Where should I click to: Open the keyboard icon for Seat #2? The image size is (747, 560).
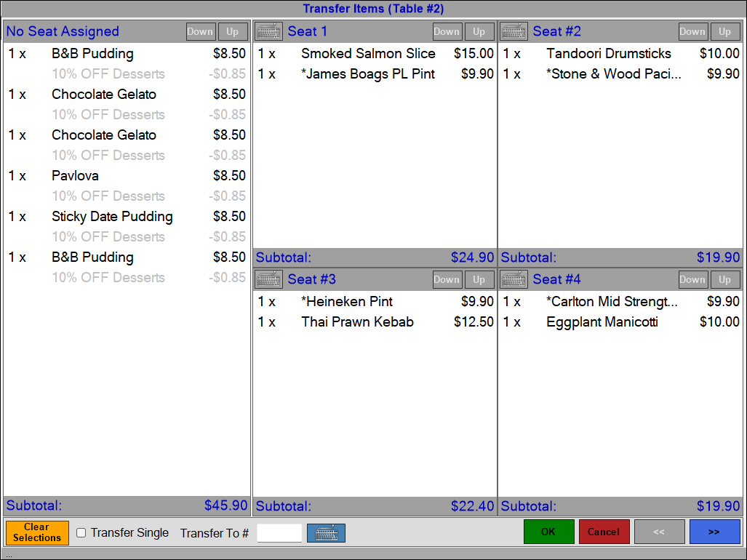coord(514,31)
